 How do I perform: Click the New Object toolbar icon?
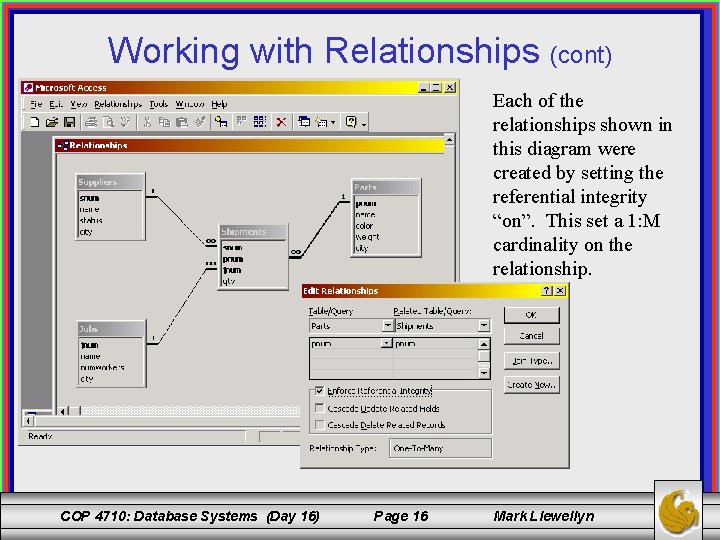tap(321, 122)
